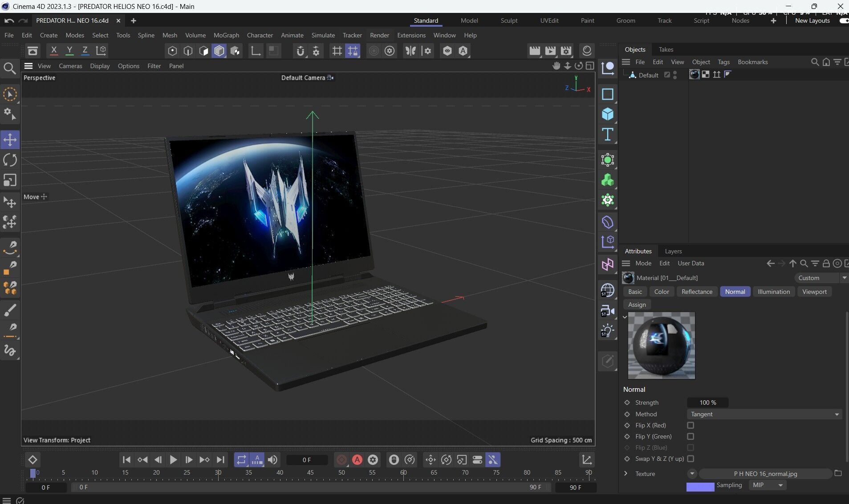
Task: Click the Assign button
Action: (637, 305)
